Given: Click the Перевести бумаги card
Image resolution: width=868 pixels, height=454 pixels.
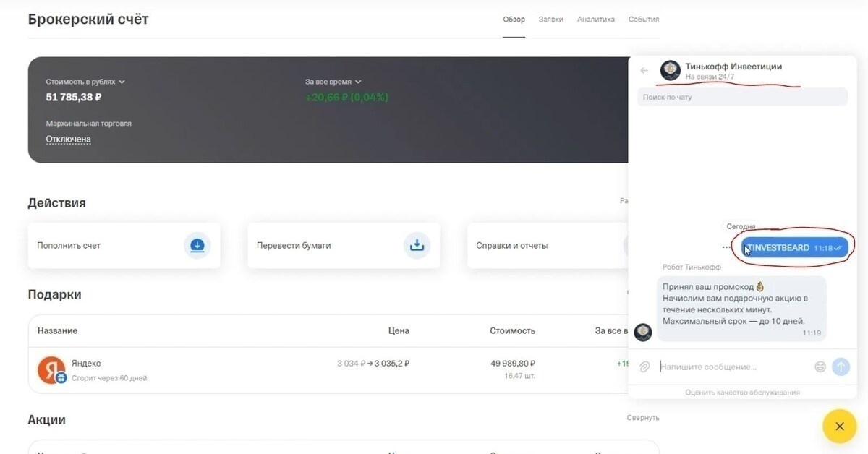Looking at the screenshot, I should [x=344, y=246].
